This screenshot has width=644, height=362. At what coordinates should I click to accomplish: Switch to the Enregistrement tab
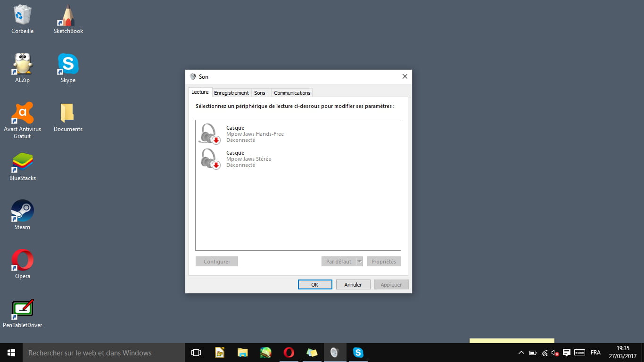click(x=231, y=93)
